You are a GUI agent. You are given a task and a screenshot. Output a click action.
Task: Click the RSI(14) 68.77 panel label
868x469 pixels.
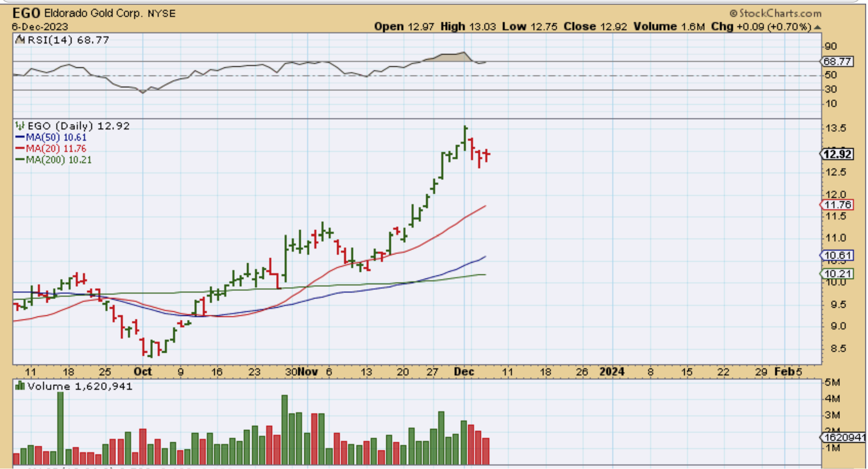68,40
